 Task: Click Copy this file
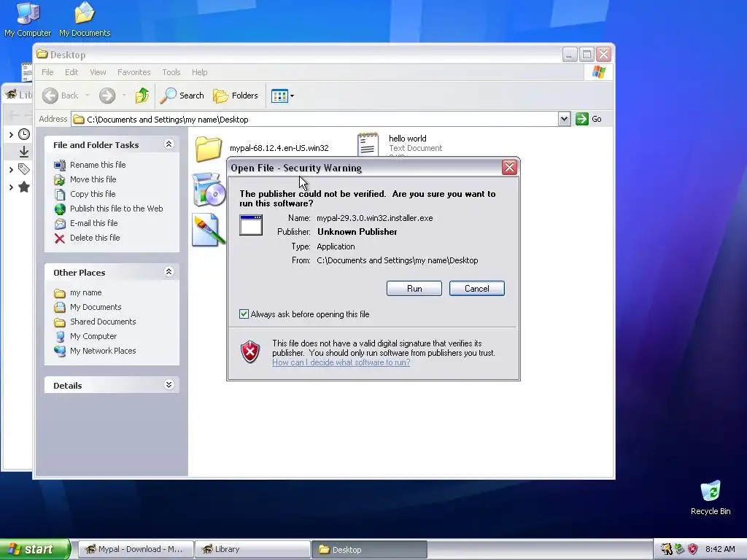click(85, 194)
